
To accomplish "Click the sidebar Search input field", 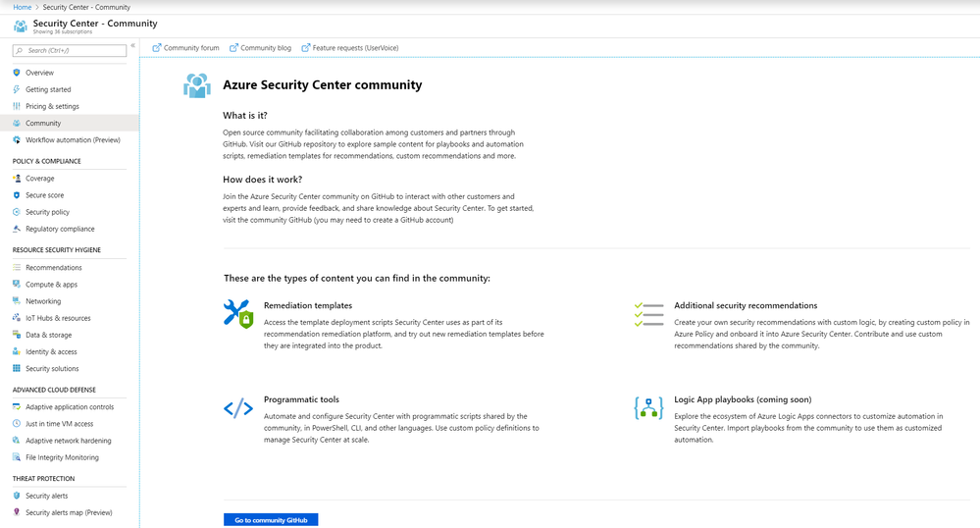I will (70, 50).
